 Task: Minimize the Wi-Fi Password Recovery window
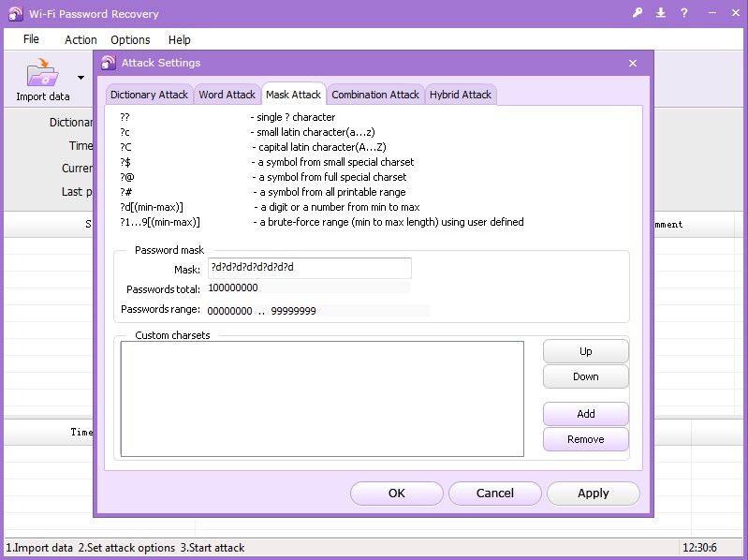712,13
